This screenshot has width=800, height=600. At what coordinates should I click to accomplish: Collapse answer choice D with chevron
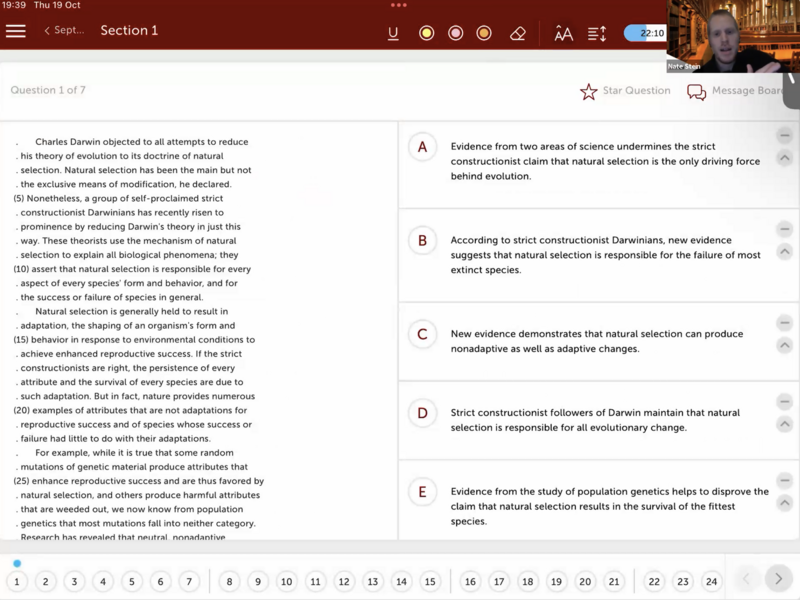point(785,424)
